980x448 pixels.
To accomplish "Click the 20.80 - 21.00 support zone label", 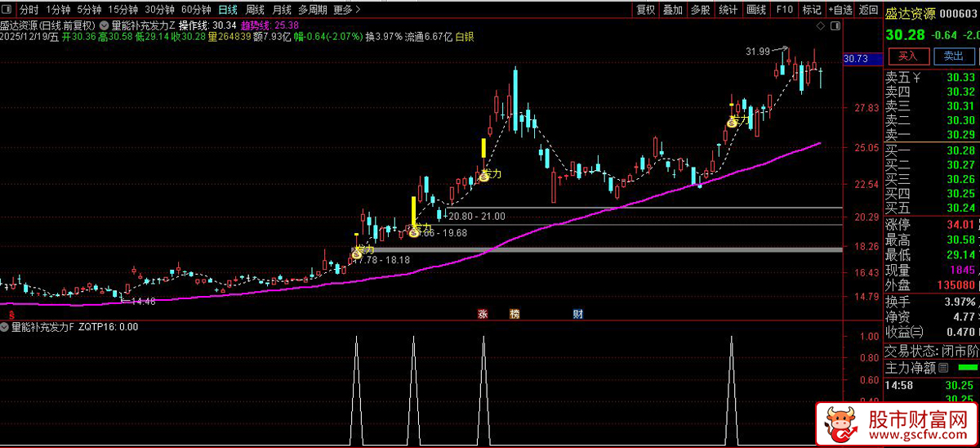I will pyautogui.click(x=476, y=217).
